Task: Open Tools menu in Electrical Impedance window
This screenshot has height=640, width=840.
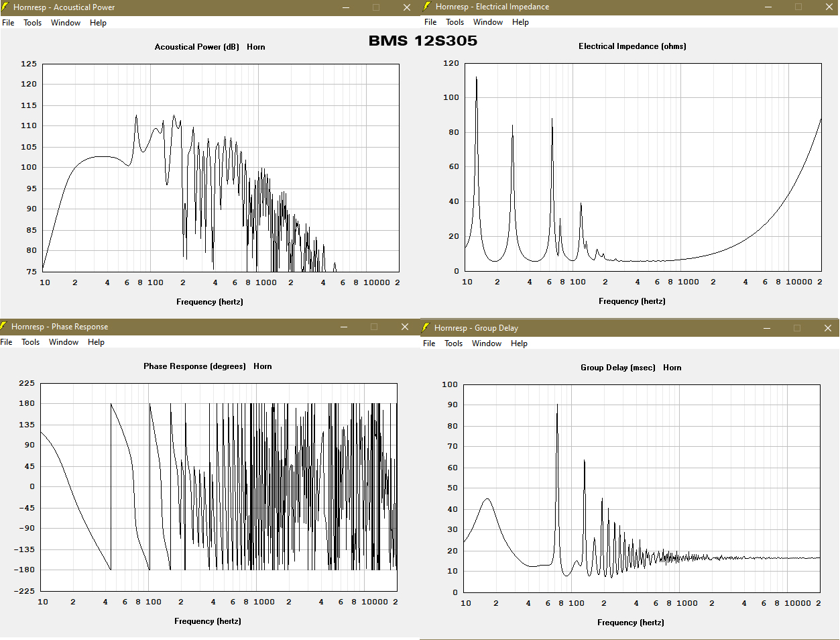Action: point(455,22)
